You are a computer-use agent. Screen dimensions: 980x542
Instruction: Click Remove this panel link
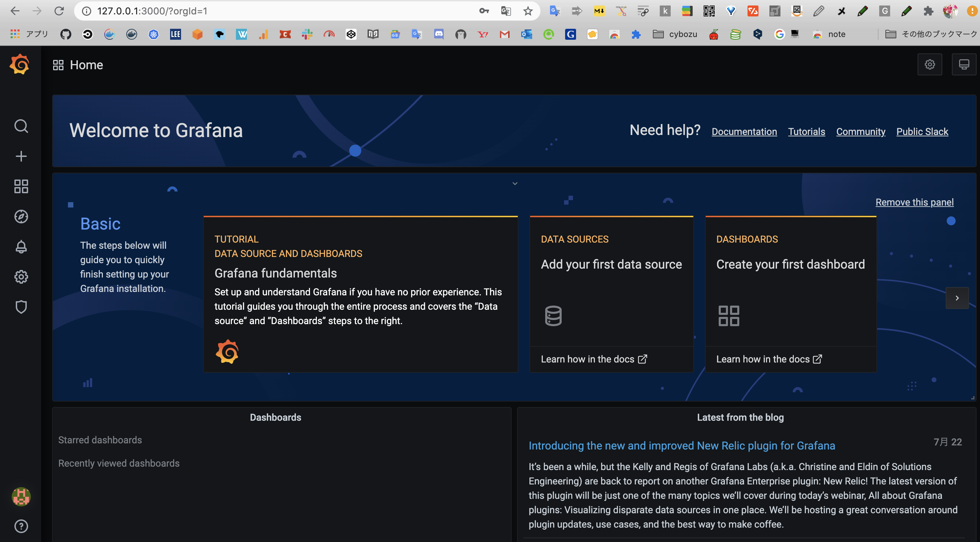click(x=914, y=202)
